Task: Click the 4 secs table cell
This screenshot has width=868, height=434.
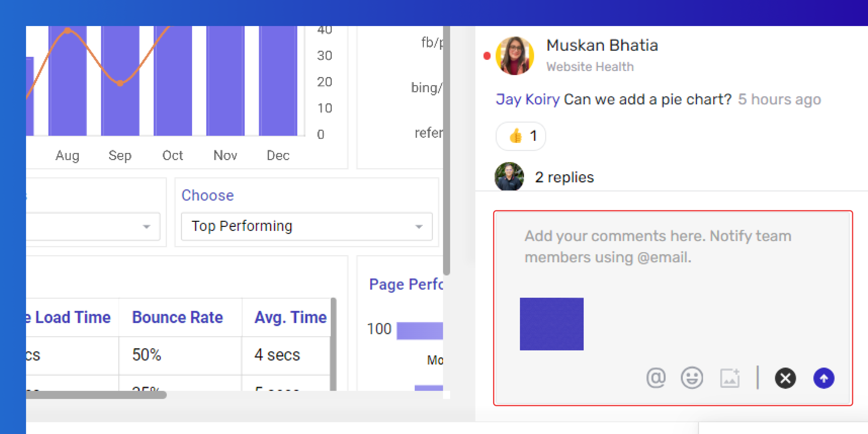Action: (277, 355)
